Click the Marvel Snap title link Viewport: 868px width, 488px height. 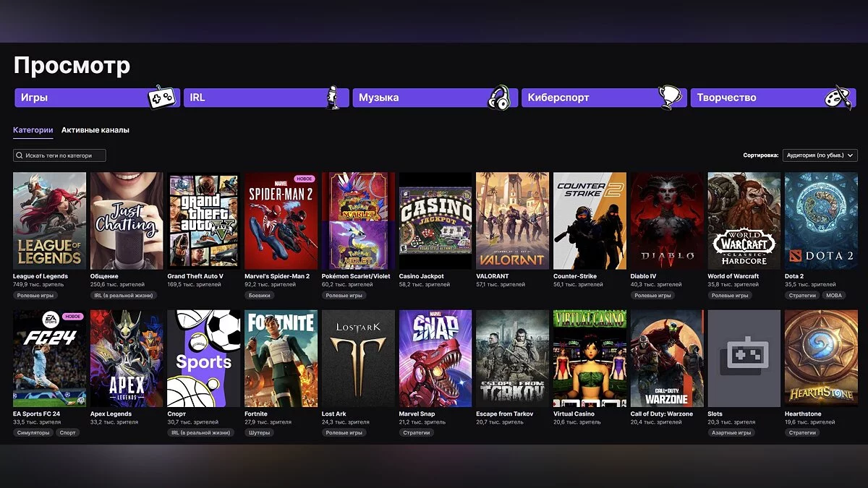click(x=418, y=414)
